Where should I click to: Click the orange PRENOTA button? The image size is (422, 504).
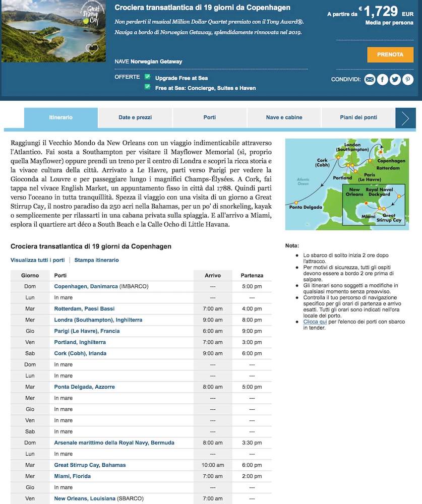(x=390, y=54)
